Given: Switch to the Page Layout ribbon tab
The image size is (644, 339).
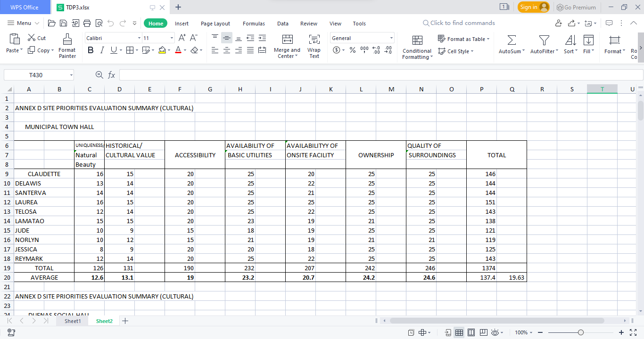Looking at the screenshot, I should 215,24.
